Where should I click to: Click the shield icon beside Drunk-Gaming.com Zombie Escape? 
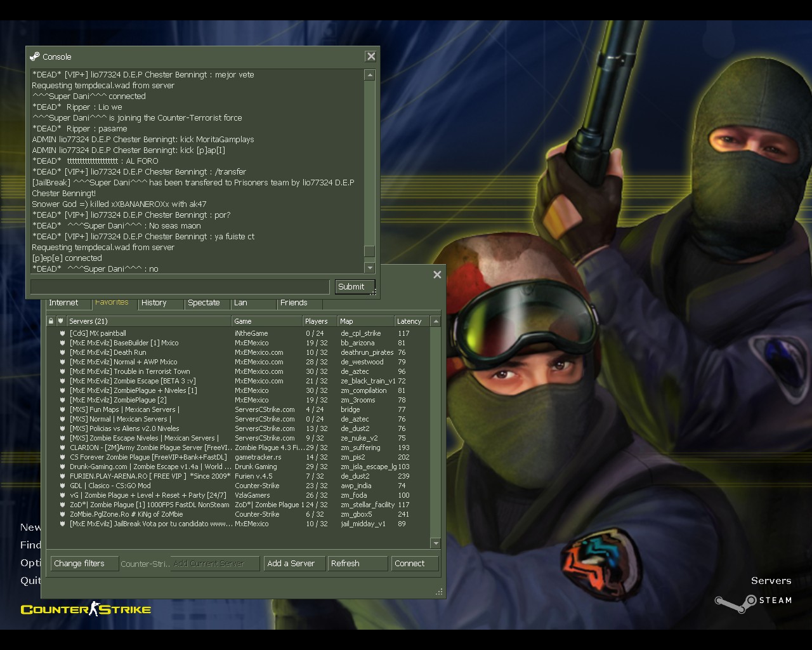point(63,467)
